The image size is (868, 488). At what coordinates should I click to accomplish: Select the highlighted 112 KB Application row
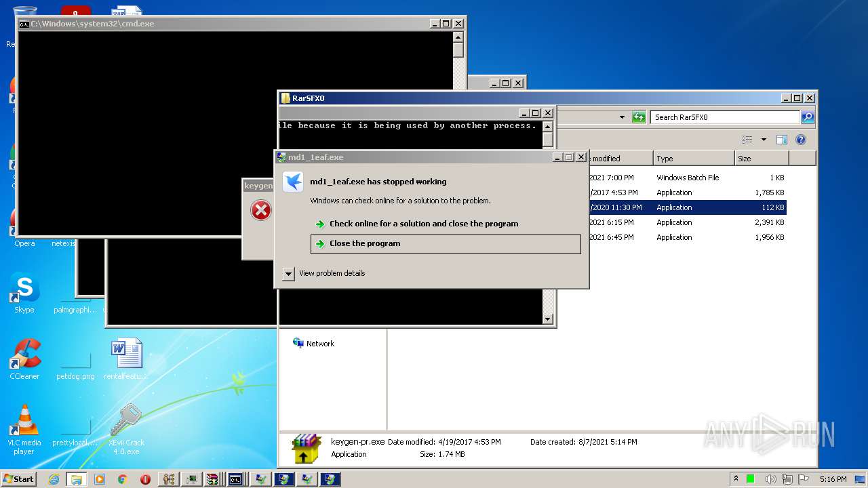point(686,207)
